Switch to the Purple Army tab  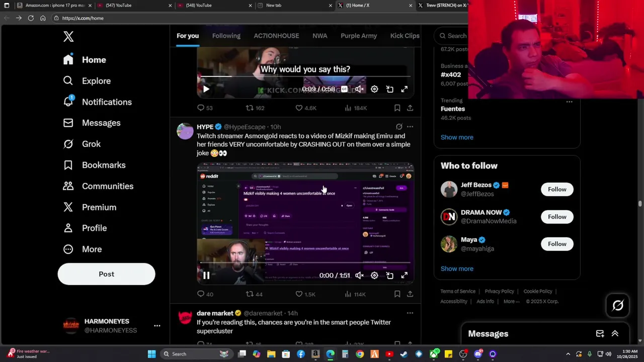[x=359, y=36]
